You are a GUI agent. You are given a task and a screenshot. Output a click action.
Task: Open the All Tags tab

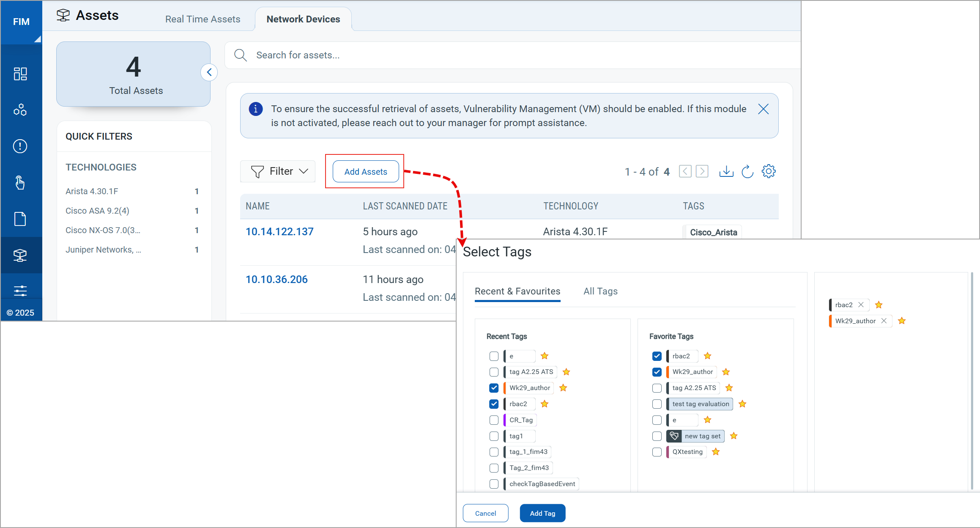pos(600,291)
